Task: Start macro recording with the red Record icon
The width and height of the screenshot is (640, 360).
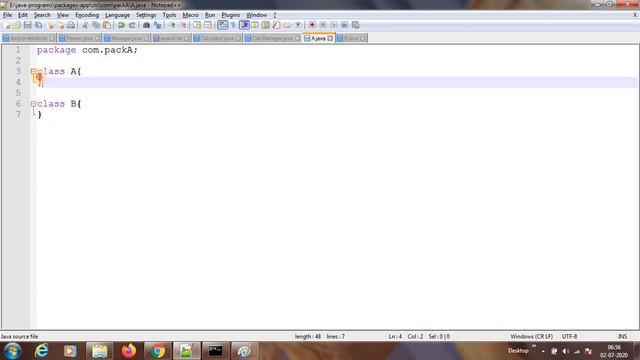Action: [312, 25]
